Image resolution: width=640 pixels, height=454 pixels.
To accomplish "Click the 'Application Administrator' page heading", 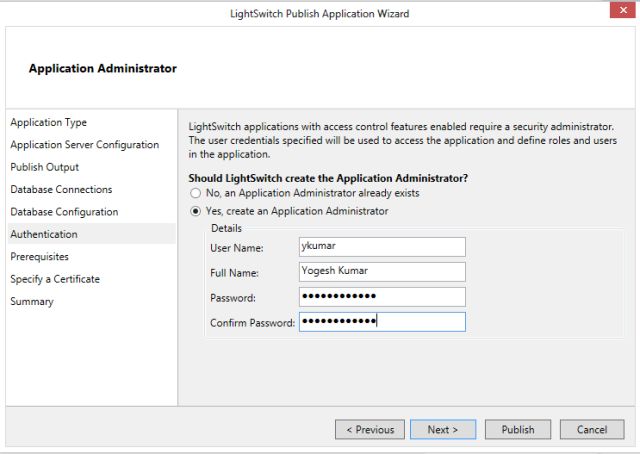I will tap(103, 68).
